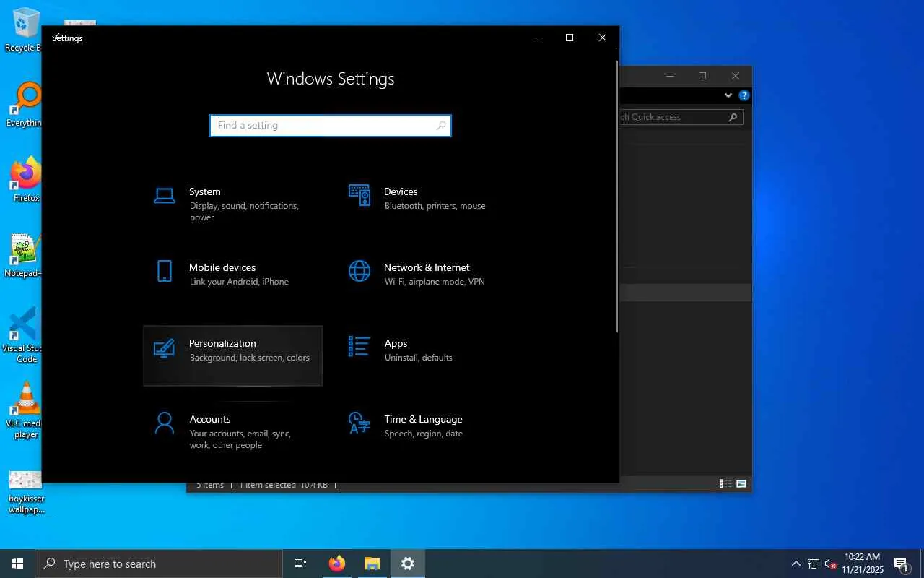Click the Personalization paintbrush icon
The image size is (924, 578).
[165, 348]
